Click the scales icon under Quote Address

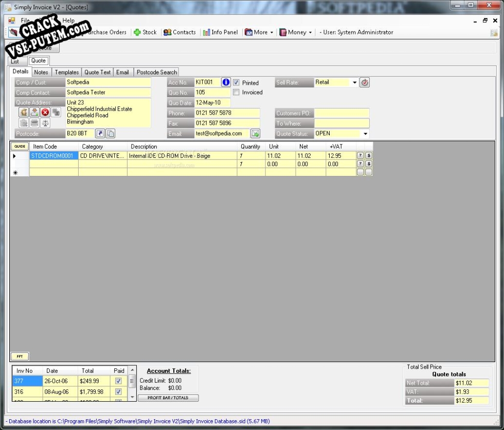[x=45, y=123]
